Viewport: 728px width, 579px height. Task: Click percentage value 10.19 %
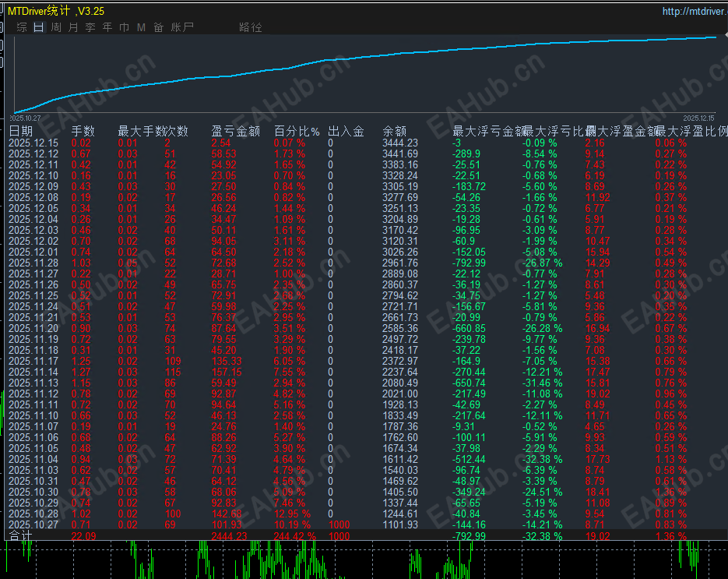click(292, 524)
